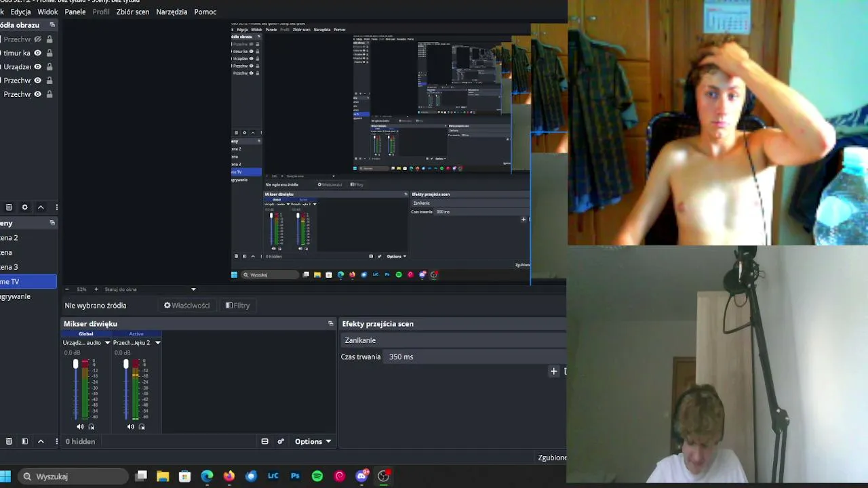
Task: Delete the selected source with the trash icon in sources panel
Action: [x=9, y=207]
